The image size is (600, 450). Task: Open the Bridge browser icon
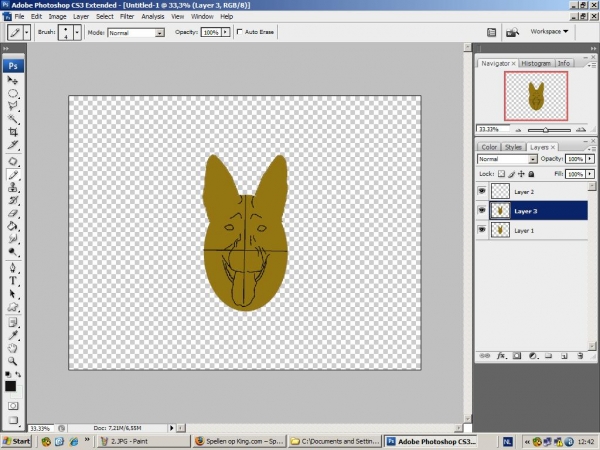(512, 32)
